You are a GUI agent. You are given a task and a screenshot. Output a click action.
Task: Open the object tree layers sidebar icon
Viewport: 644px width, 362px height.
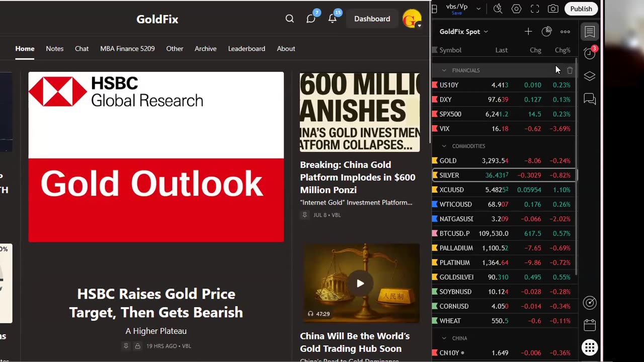coord(590,76)
